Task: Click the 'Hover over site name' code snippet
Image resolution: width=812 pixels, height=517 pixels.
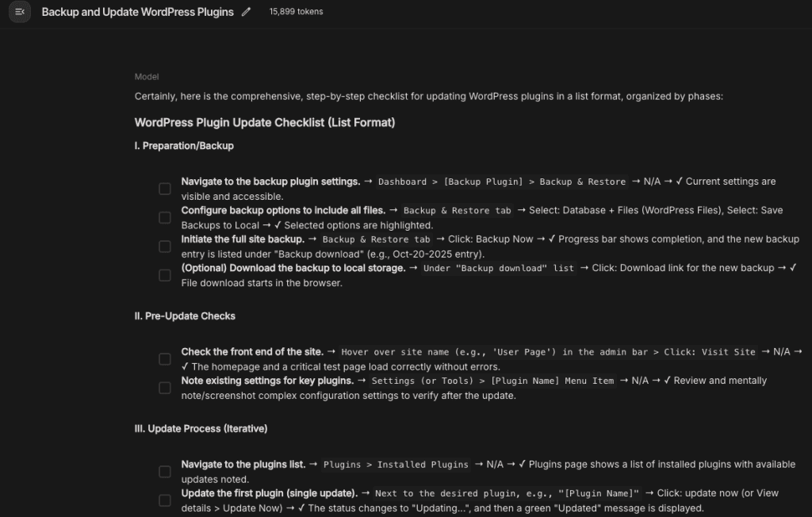Action: pos(549,352)
